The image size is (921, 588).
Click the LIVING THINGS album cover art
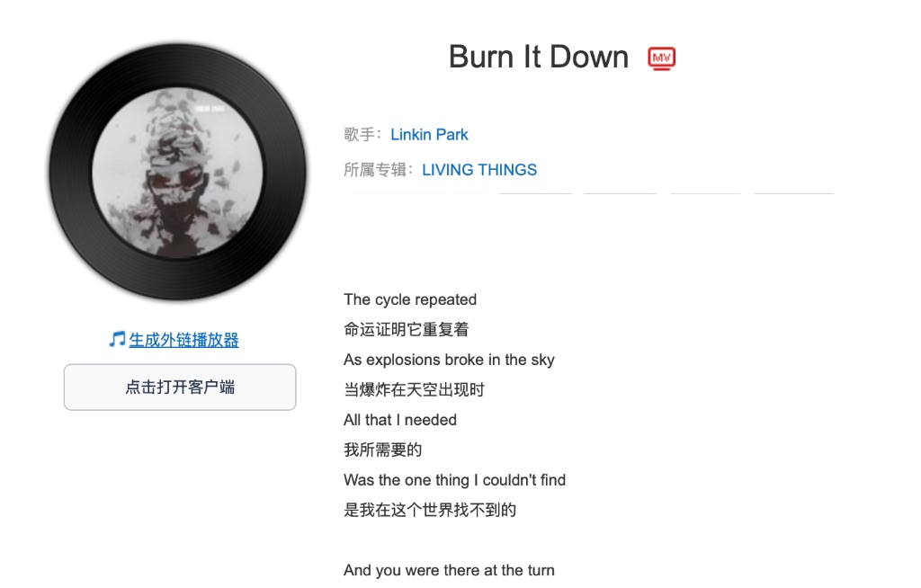177,173
